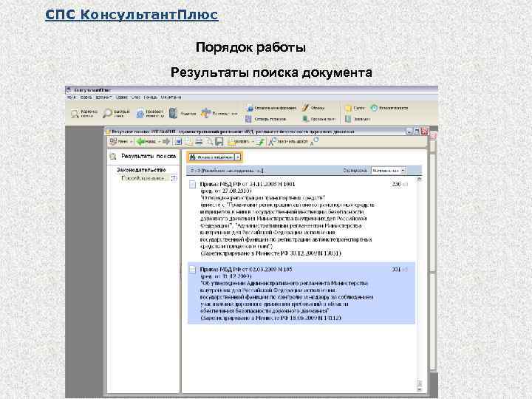The width and height of the screenshot is (532, 399).
Task: Open the Обзоры section
Action: [x=313, y=108]
